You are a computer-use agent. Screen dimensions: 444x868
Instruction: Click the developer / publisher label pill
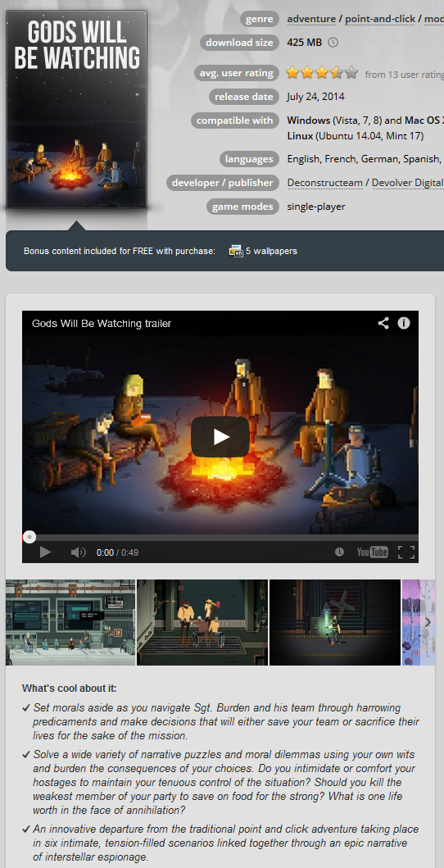222,183
